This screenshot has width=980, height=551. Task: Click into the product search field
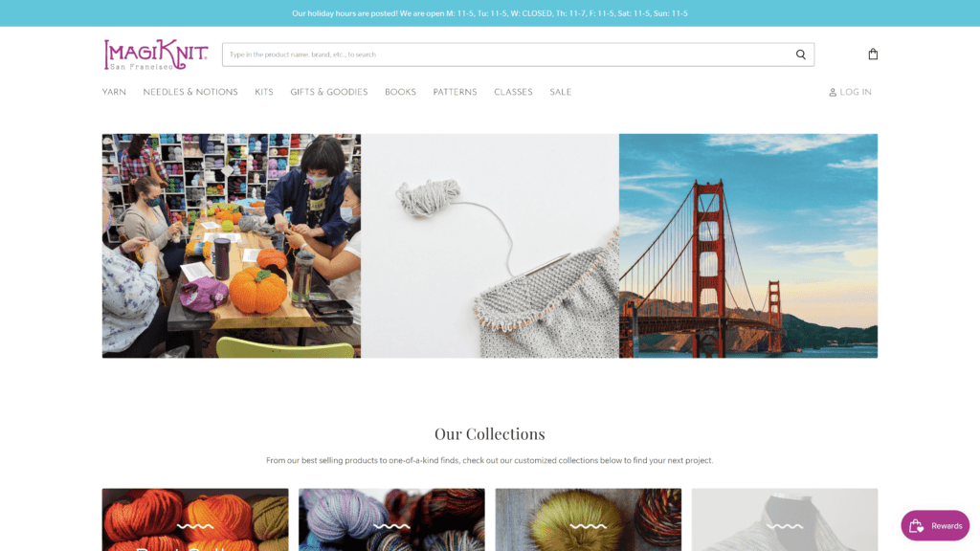[x=506, y=55]
